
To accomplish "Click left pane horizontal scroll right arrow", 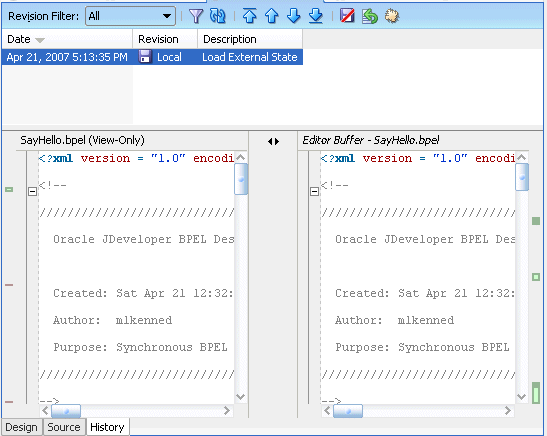I will pos(227,411).
